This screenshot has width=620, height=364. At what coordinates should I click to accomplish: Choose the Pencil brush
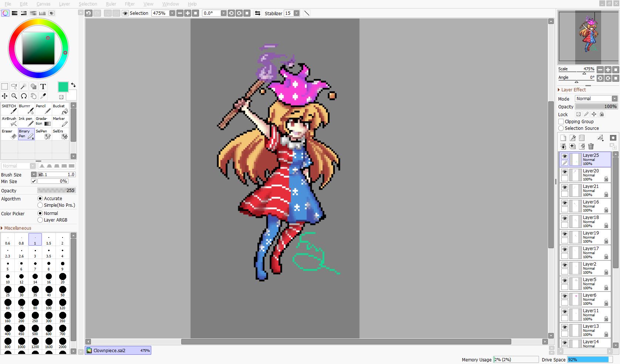[x=43, y=109]
